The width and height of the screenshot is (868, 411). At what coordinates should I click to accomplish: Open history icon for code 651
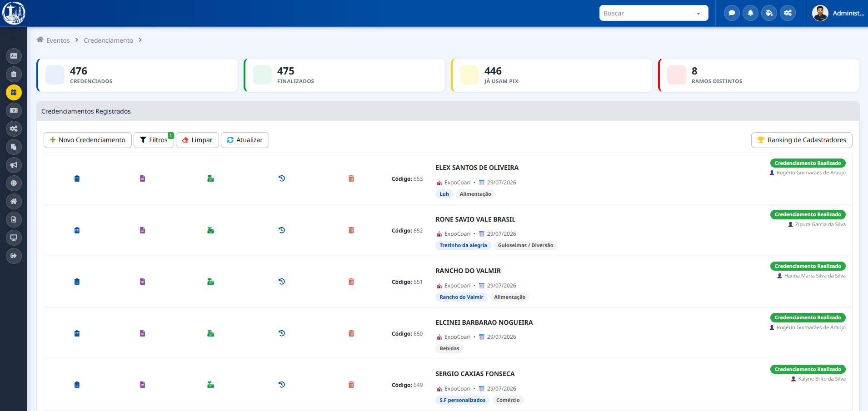(x=282, y=282)
